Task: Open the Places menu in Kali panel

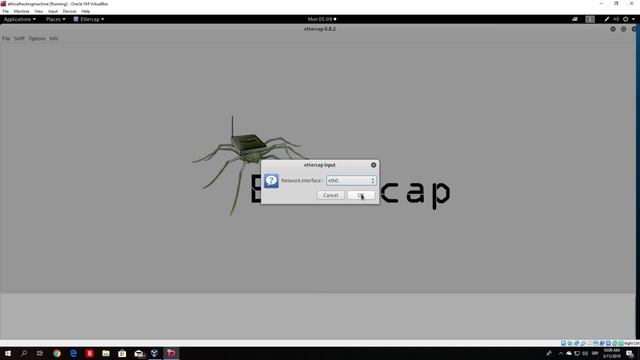Action: [55, 19]
